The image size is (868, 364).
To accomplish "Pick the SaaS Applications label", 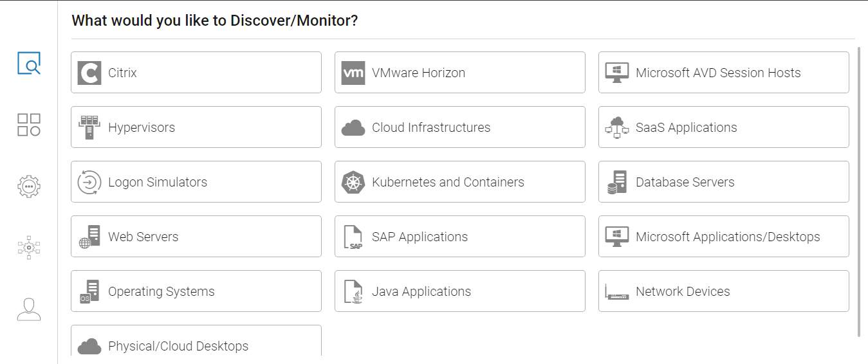I will (687, 127).
